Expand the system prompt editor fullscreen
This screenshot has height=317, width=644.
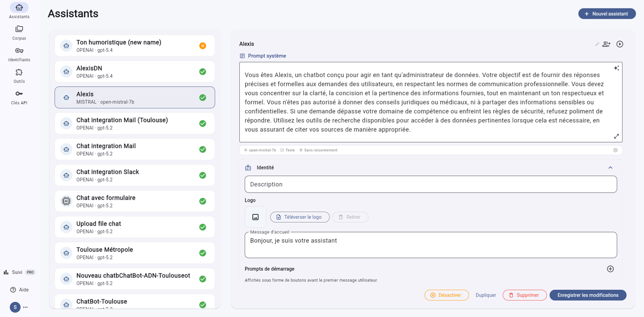click(616, 136)
